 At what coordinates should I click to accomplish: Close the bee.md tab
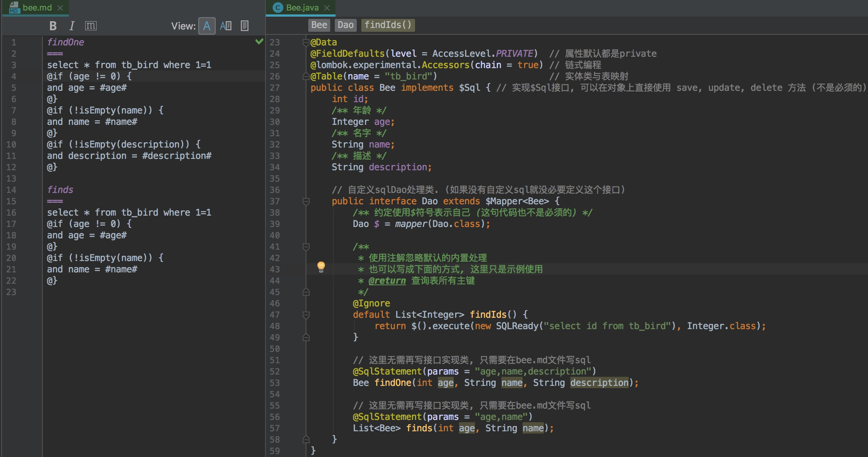click(60, 8)
